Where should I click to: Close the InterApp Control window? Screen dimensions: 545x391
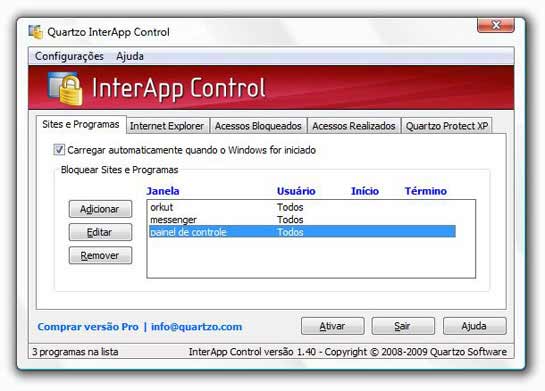[496, 25]
